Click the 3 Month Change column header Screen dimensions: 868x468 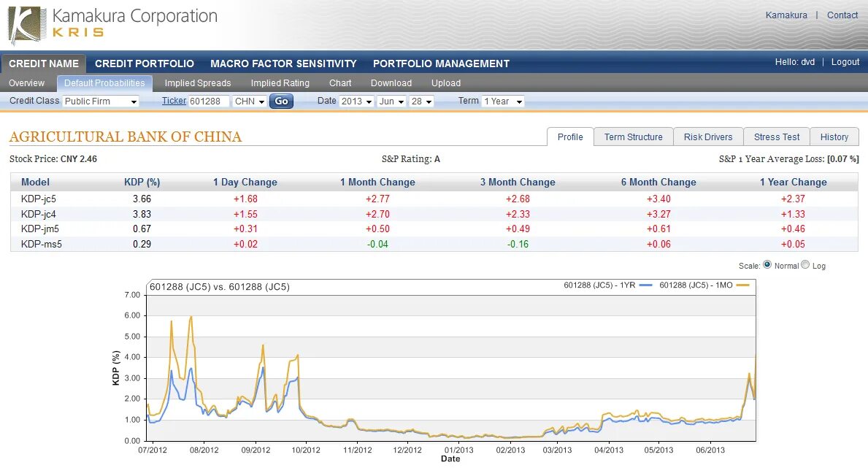point(518,183)
